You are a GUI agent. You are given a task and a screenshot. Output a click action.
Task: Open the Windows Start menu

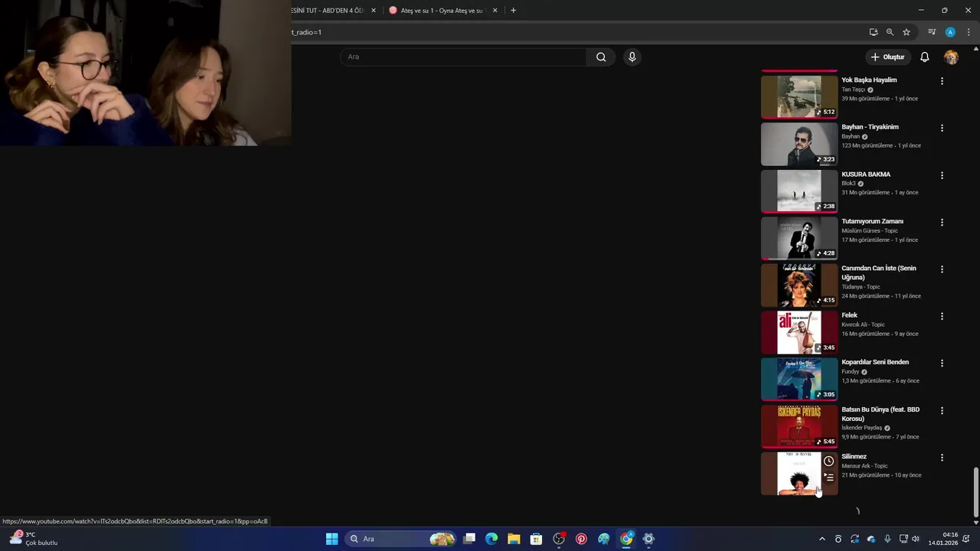332,539
